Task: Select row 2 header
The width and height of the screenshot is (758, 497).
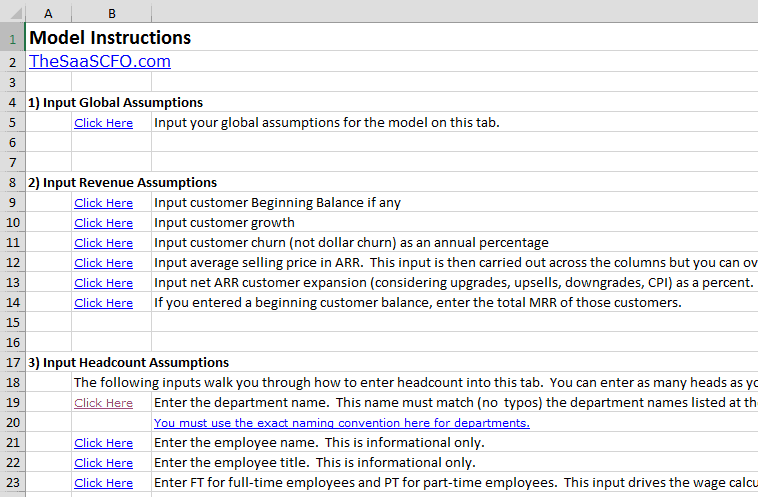Action: (13, 62)
